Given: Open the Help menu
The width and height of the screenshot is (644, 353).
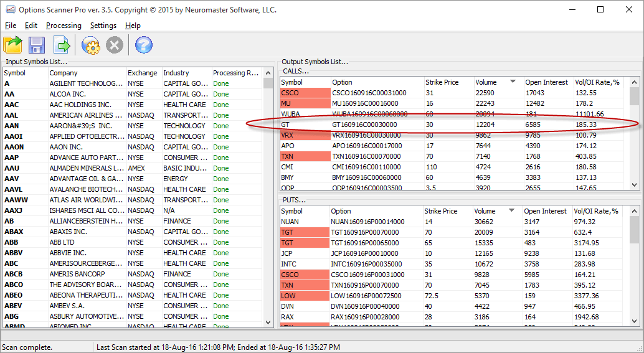Looking at the screenshot, I should click(133, 26).
